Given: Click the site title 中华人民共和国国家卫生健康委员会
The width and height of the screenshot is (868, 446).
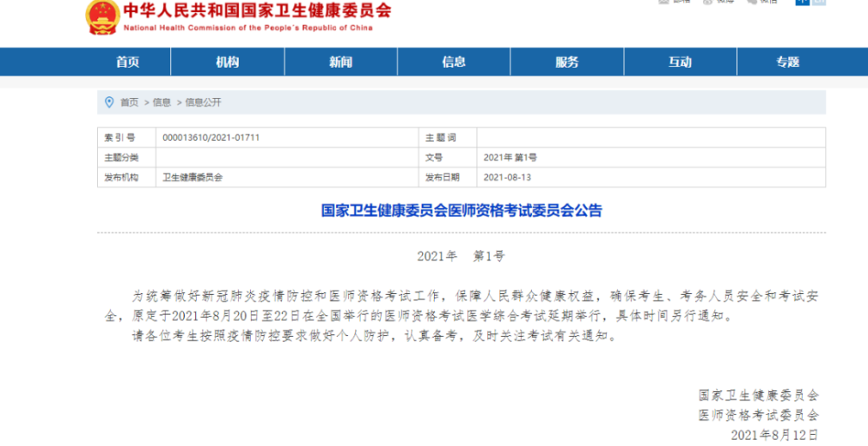Looking at the screenshot, I should 257,10.
